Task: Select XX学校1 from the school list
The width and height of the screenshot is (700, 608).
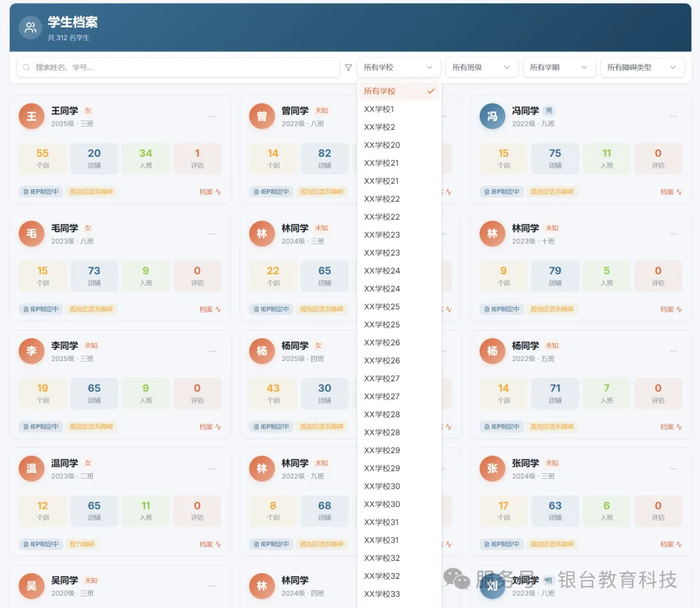Action: click(x=399, y=109)
